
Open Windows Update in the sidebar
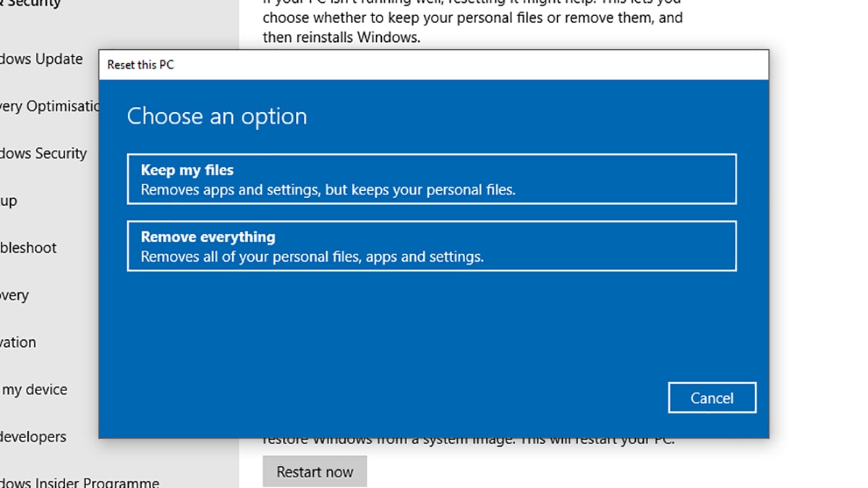42,59
